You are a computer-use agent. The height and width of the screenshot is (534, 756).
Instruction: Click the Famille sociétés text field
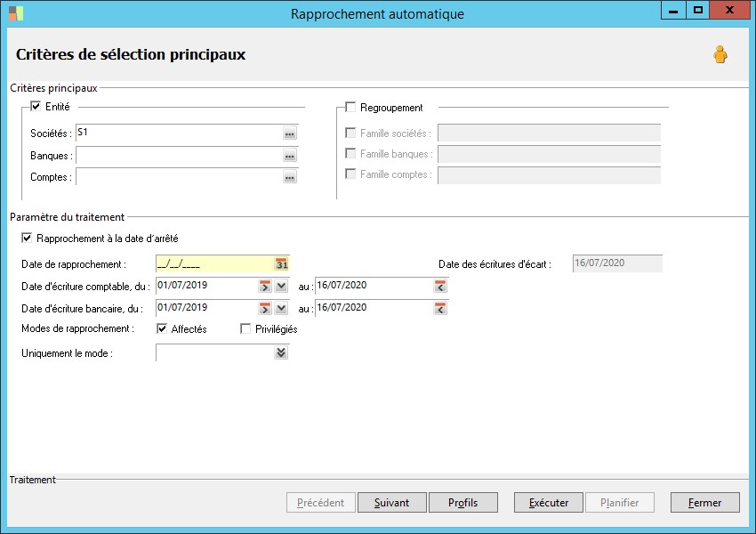pyautogui.click(x=549, y=133)
